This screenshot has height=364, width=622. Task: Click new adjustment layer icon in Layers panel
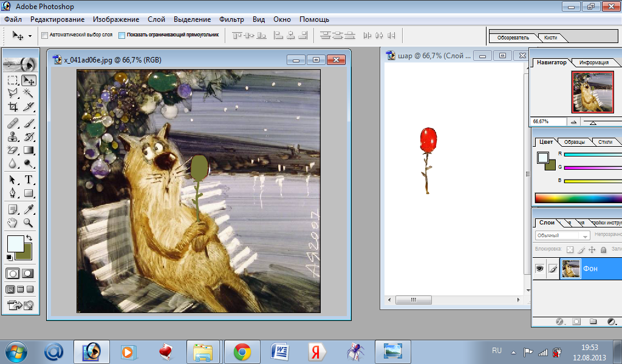(x=611, y=322)
